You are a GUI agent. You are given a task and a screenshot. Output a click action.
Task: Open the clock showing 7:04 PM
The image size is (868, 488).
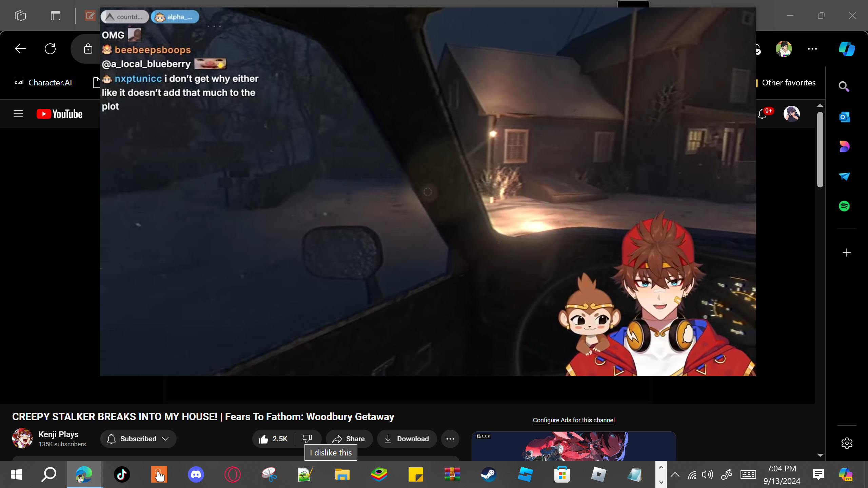pyautogui.click(x=782, y=474)
